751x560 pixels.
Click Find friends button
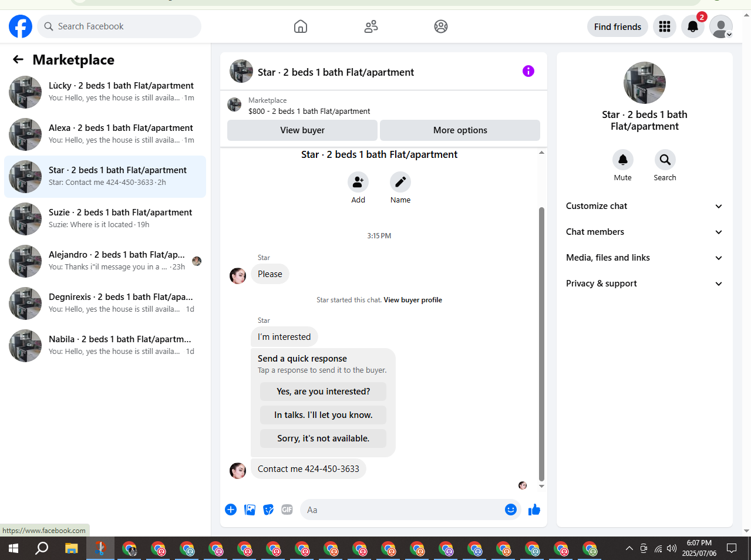coord(618,26)
